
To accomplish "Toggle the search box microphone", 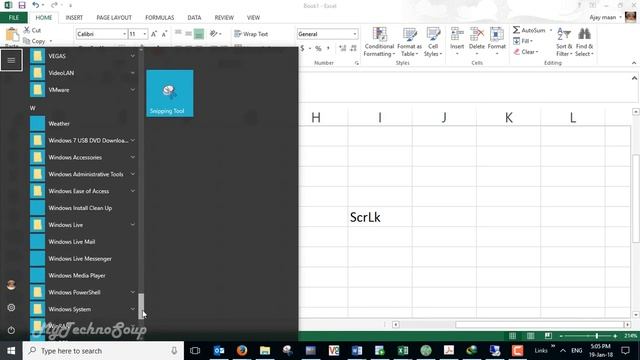I will click(x=174, y=351).
